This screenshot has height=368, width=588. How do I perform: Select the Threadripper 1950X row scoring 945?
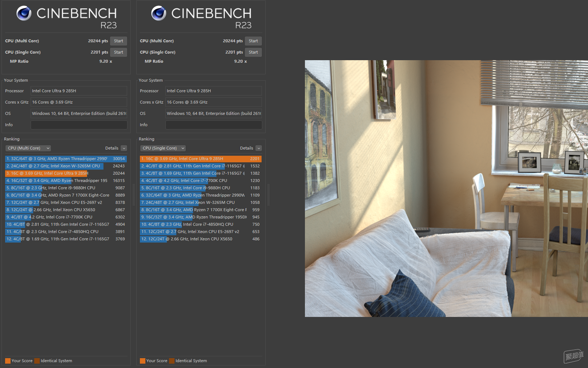click(201, 217)
